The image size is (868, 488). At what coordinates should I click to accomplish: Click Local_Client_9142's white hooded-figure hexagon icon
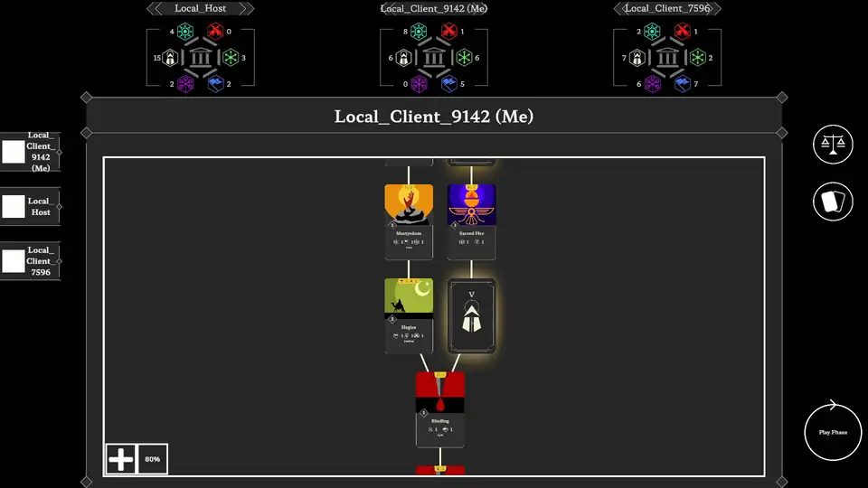404,58
